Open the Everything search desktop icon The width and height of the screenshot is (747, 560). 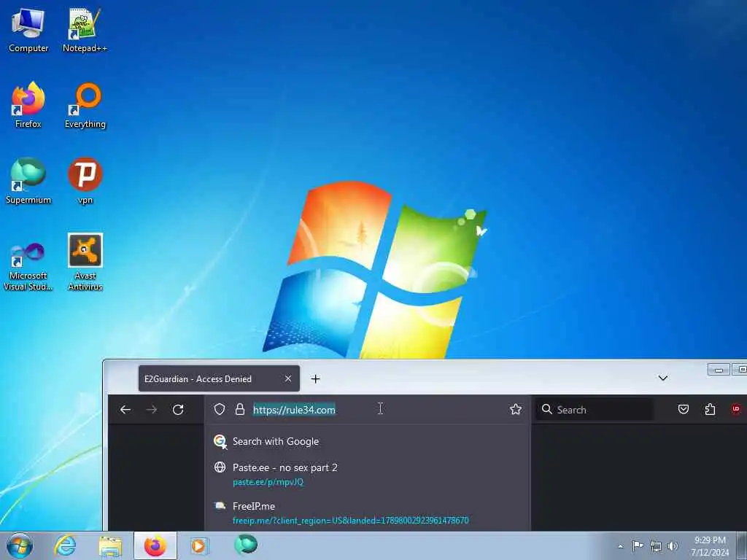coord(85,105)
